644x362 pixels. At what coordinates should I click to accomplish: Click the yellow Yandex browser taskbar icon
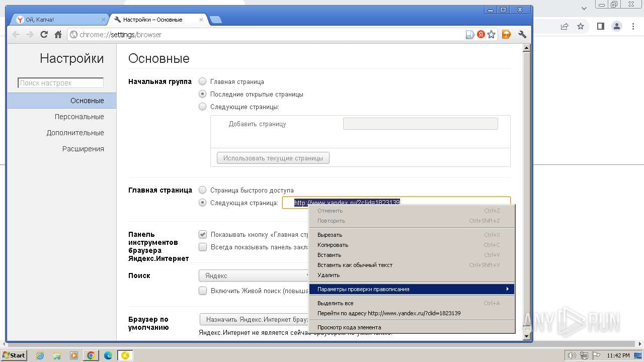125,355
